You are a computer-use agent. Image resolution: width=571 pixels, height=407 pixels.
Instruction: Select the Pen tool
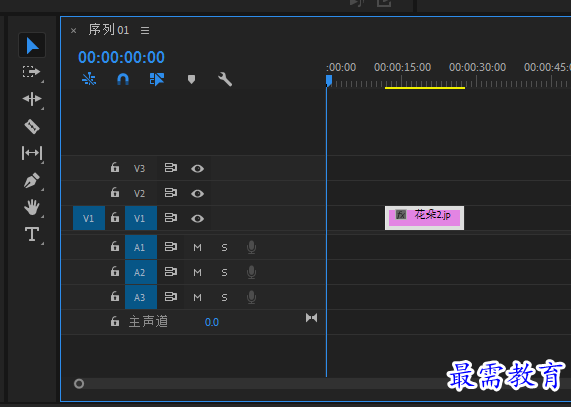[32, 180]
